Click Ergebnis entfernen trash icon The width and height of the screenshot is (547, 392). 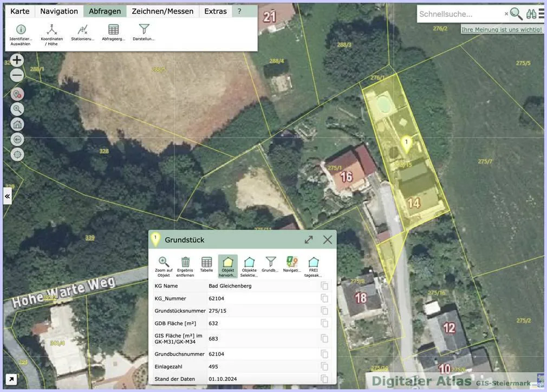point(185,267)
